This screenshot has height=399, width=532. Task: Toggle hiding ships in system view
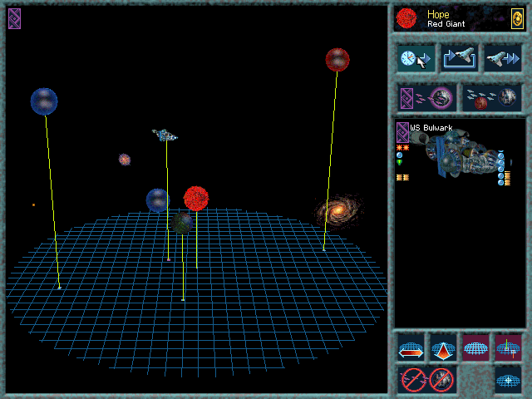pos(413,380)
